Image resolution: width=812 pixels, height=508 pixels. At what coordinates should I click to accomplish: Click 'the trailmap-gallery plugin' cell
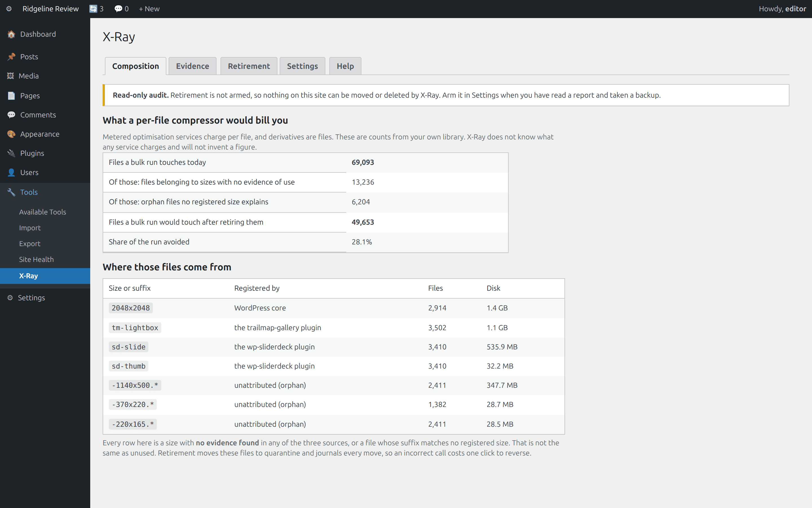[x=277, y=328]
